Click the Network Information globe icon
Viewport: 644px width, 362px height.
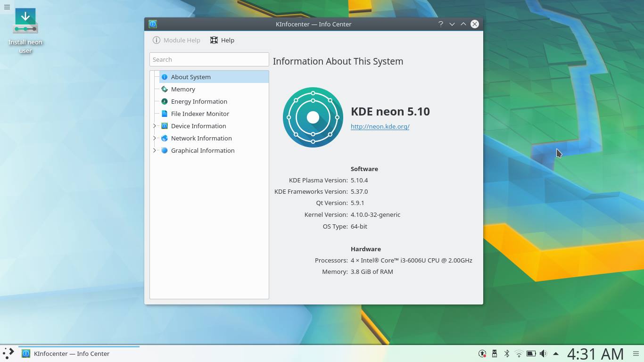click(x=165, y=138)
